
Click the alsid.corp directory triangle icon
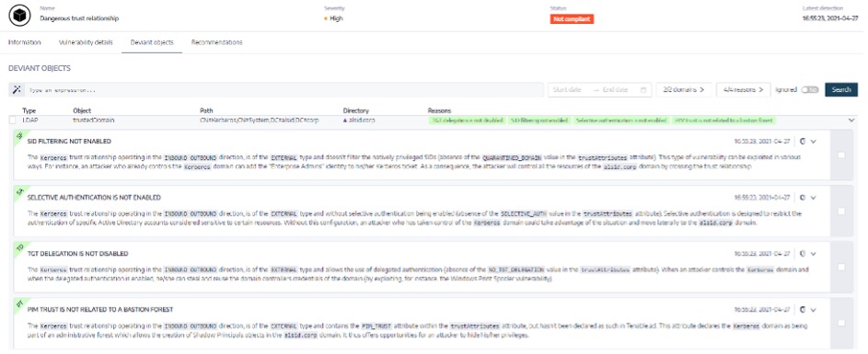[x=345, y=120]
